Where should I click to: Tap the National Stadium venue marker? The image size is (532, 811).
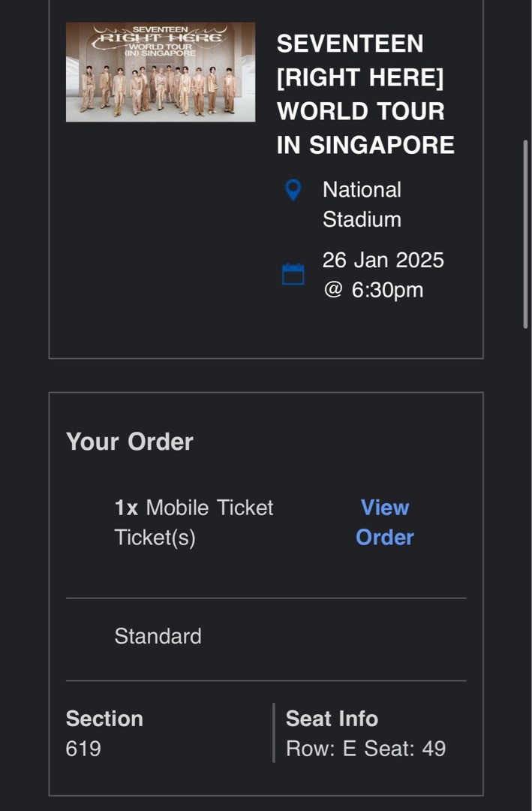click(293, 191)
